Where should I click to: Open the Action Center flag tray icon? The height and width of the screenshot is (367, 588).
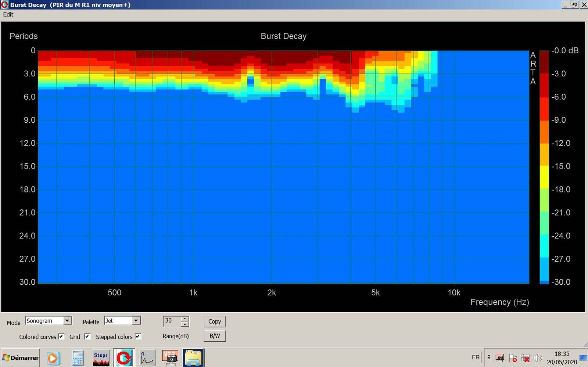coord(513,358)
